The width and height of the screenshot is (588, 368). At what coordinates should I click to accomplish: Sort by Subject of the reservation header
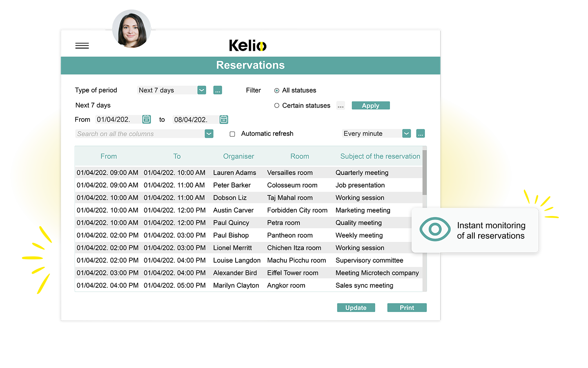point(380,156)
